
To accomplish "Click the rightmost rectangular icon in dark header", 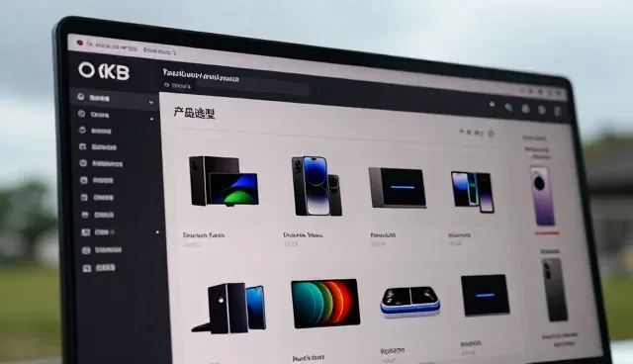I will pos(558,112).
